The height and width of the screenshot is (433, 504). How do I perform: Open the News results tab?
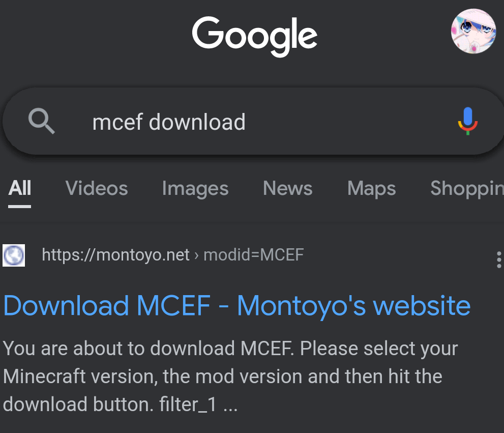tap(287, 188)
